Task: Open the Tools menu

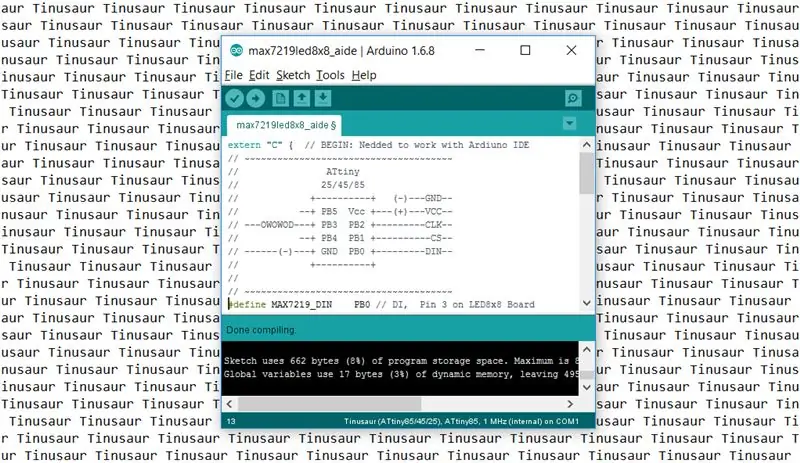Action: tap(330, 75)
